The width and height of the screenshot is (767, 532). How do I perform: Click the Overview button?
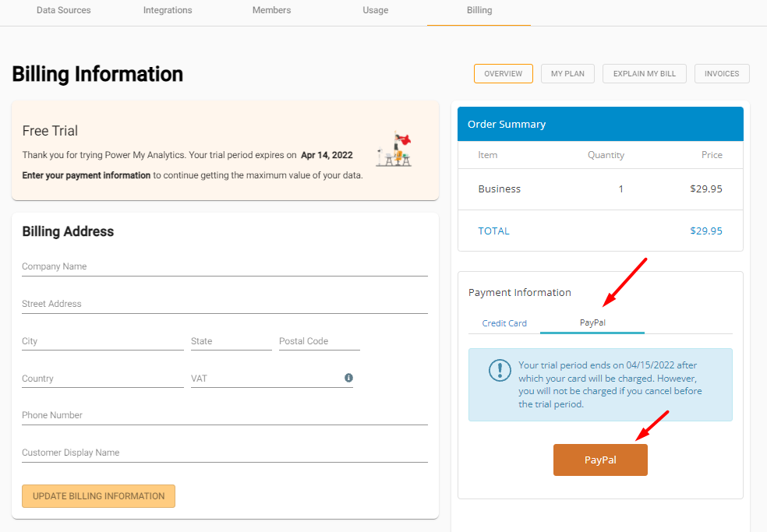[x=503, y=74]
